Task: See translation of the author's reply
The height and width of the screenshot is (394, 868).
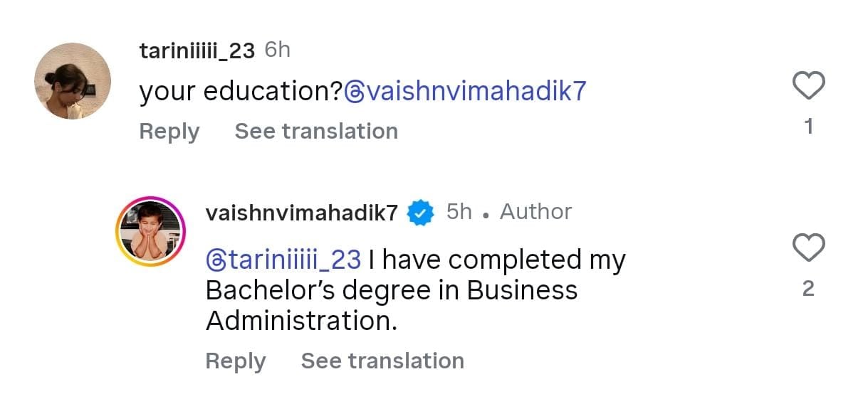Action: (x=382, y=361)
